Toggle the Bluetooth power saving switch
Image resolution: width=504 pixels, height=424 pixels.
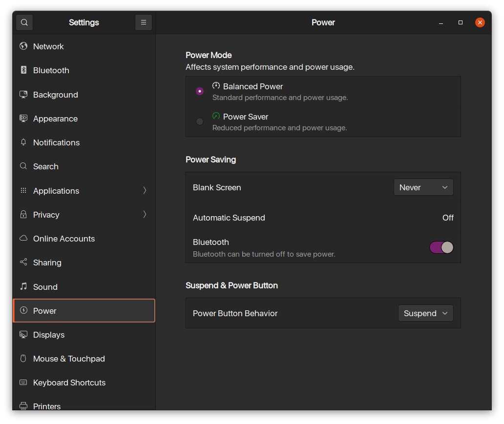click(441, 247)
